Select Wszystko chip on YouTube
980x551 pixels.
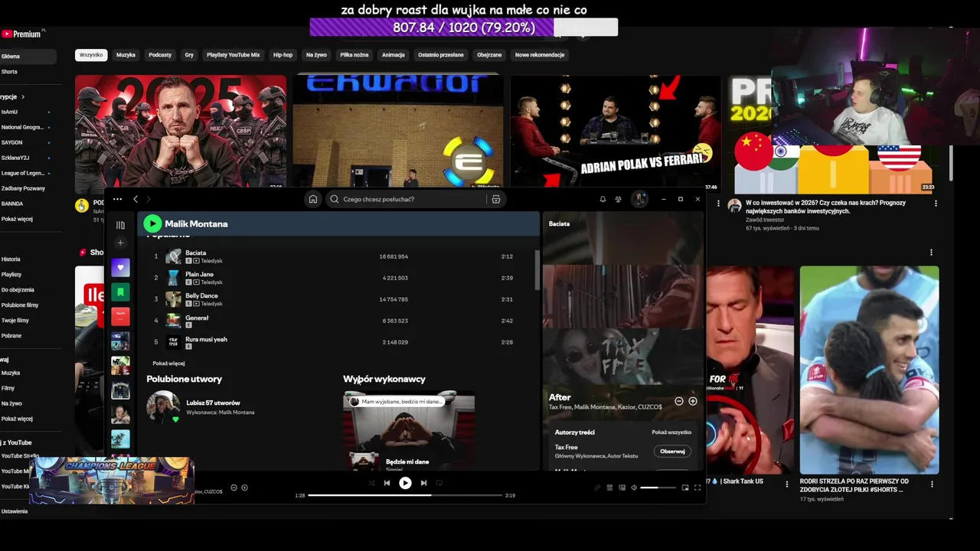click(x=91, y=55)
